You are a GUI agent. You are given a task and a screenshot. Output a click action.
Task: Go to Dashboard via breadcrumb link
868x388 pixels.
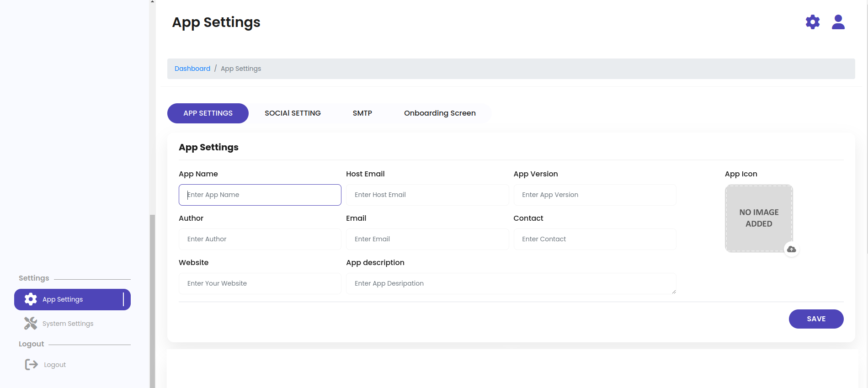coord(192,69)
